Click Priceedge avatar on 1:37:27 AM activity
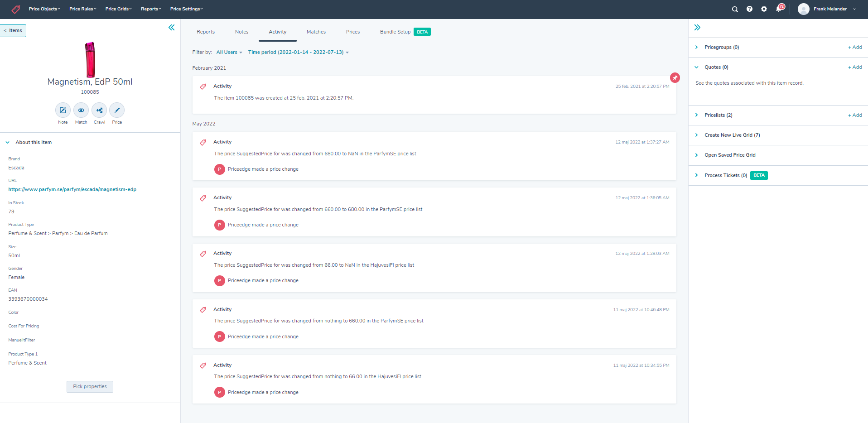The width and height of the screenshot is (868, 423). (219, 169)
